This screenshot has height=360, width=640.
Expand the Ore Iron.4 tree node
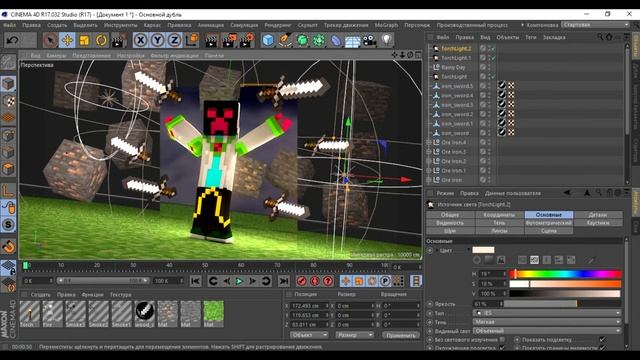tap(429, 142)
